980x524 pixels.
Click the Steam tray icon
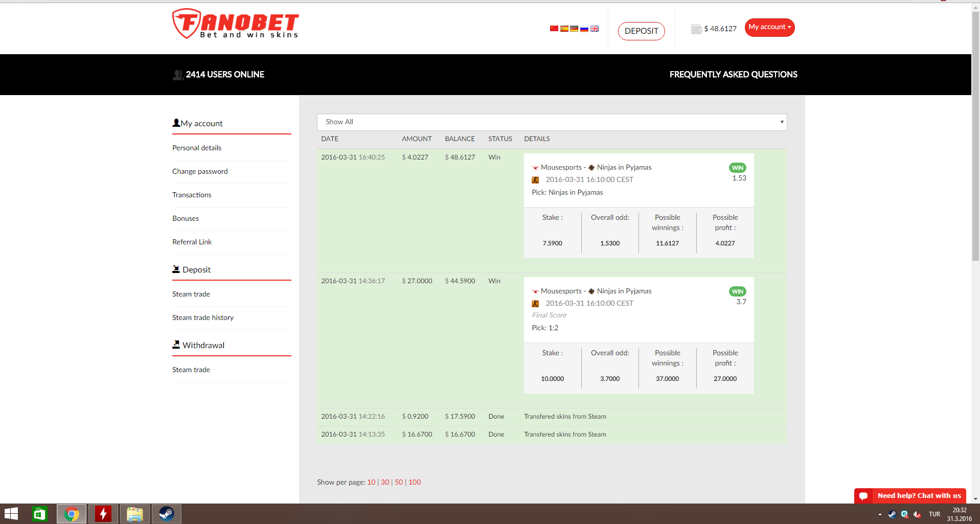(x=892, y=514)
